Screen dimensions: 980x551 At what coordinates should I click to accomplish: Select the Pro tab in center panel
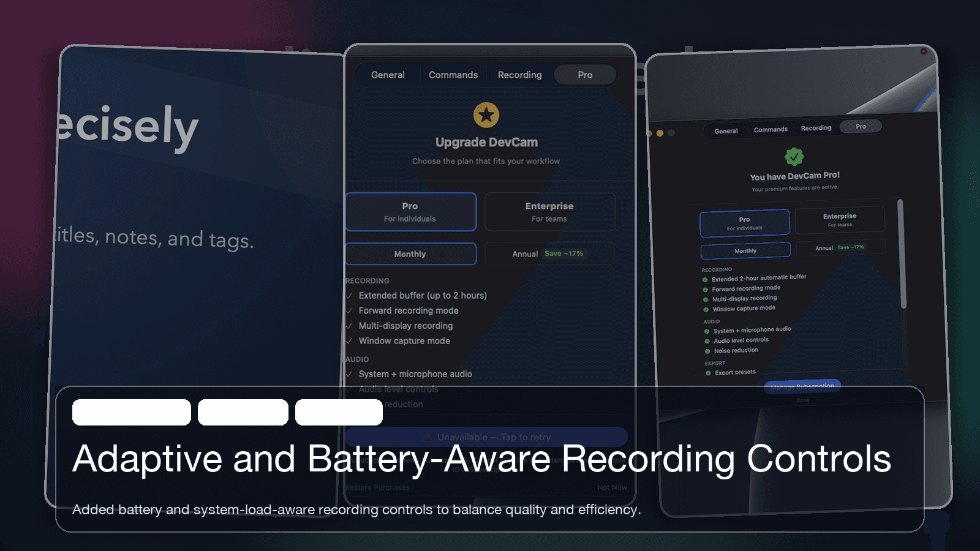click(585, 75)
